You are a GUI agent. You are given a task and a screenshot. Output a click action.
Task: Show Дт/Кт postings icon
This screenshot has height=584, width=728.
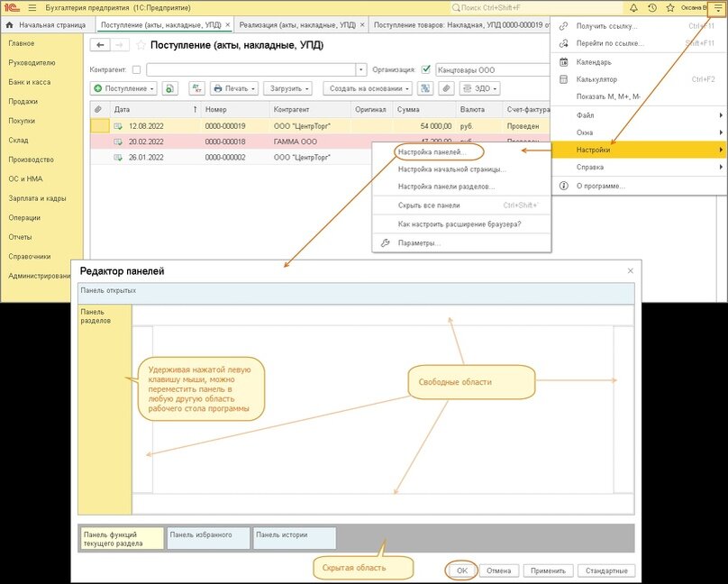point(196,88)
